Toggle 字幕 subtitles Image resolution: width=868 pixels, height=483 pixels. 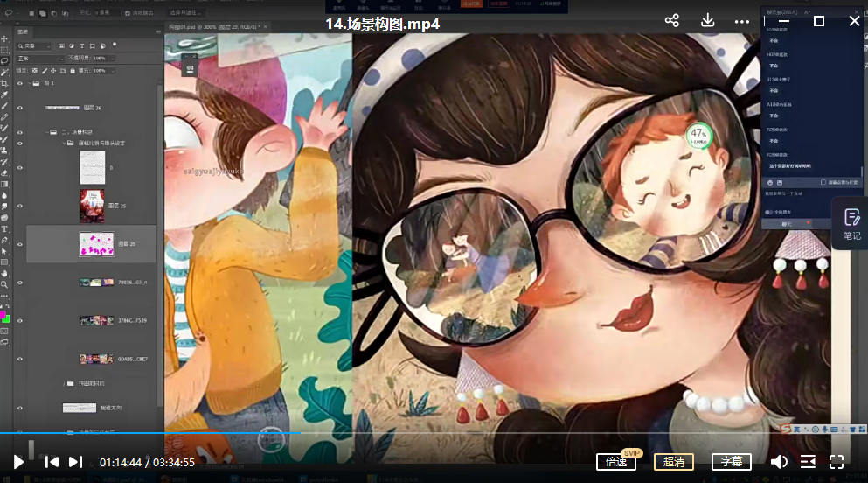[732, 462]
